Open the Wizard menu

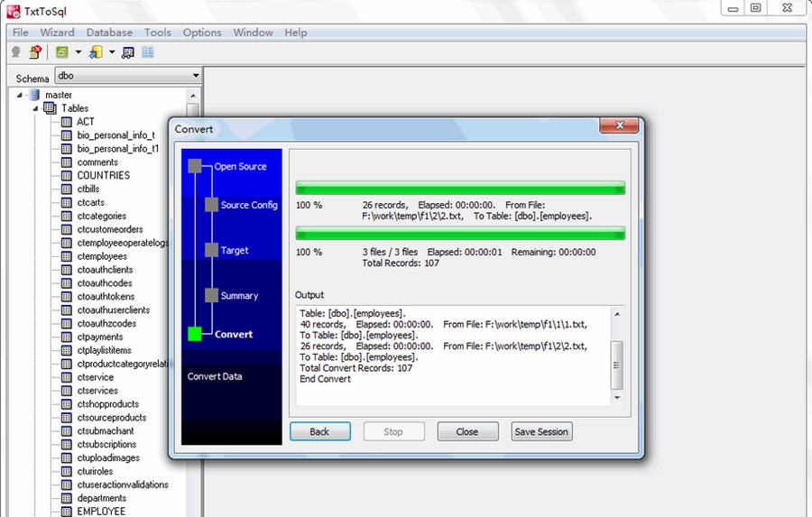click(x=57, y=32)
